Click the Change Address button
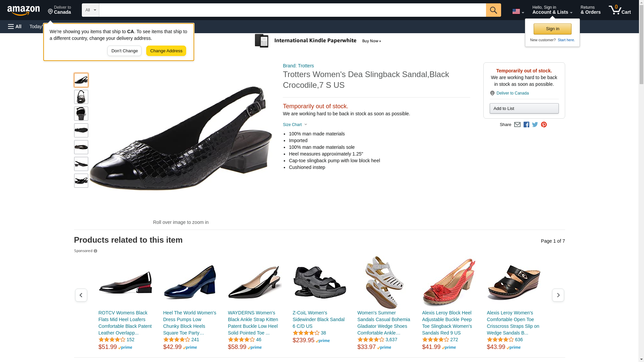Image resolution: width=644 pixels, height=362 pixels. (x=166, y=51)
